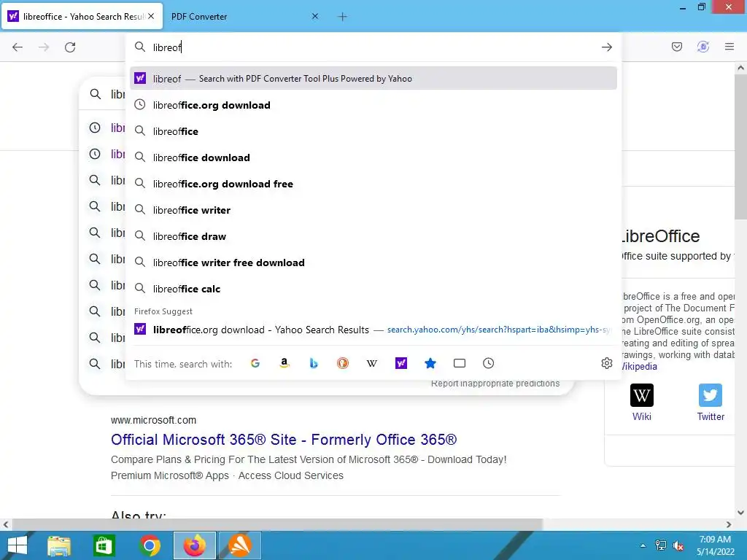747x560 pixels.
Task: Choose 'libreoffice.org download free' suggestion
Action: point(373,183)
